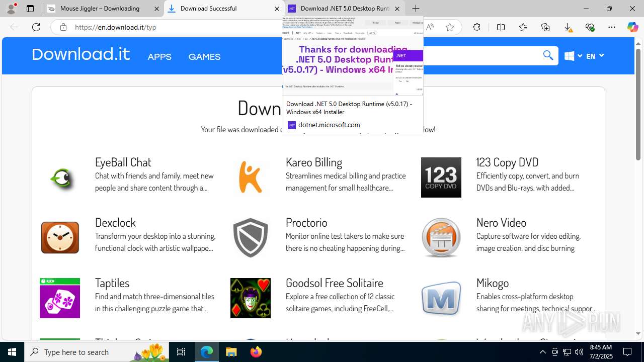Open the Copilot sidebar icon
The height and width of the screenshot is (362, 644).
pos(632,27)
